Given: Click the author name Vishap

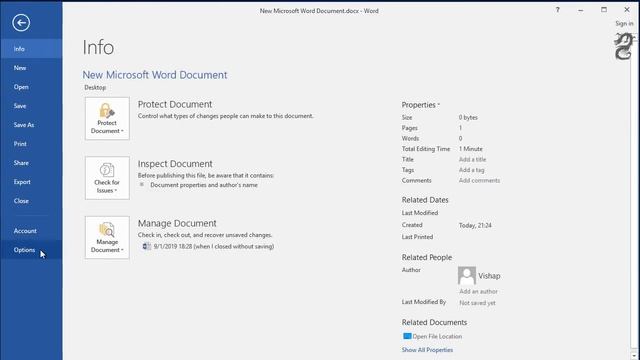Looking at the screenshot, I should [x=489, y=276].
